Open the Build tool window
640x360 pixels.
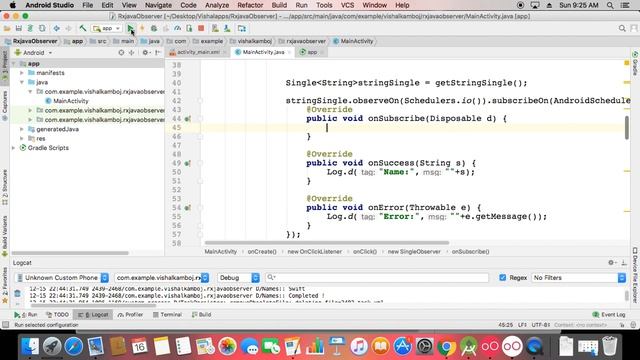pos(201,315)
